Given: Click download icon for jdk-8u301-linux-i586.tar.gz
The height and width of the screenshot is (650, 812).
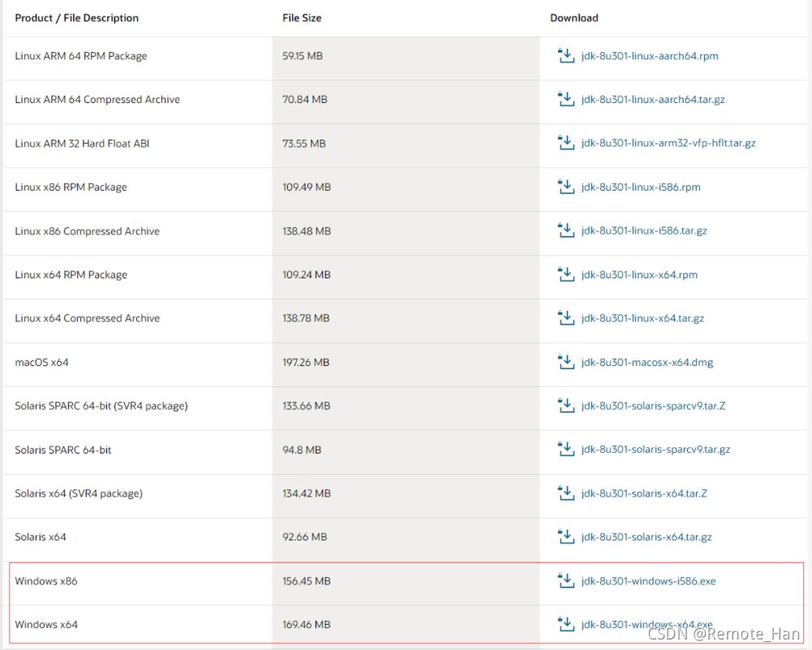Looking at the screenshot, I should click(x=566, y=230).
